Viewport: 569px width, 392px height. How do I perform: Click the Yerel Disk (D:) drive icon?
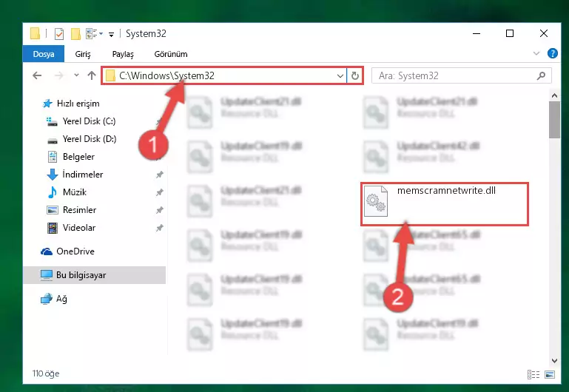(x=53, y=140)
